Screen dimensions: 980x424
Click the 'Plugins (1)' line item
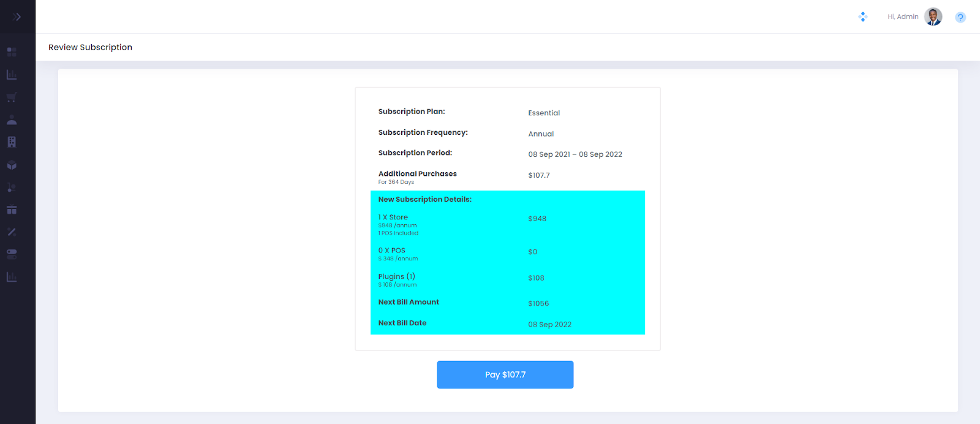click(x=397, y=276)
